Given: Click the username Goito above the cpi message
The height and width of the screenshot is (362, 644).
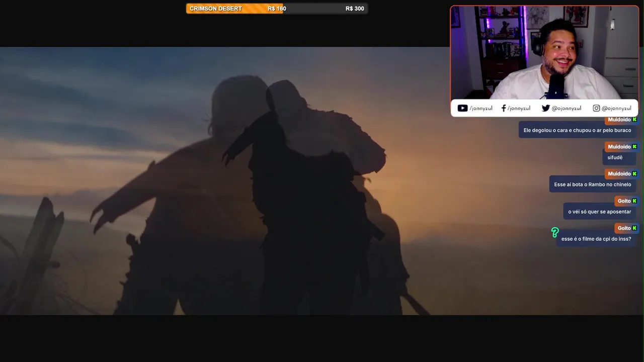Looking at the screenshot, I should pos(624,228).
